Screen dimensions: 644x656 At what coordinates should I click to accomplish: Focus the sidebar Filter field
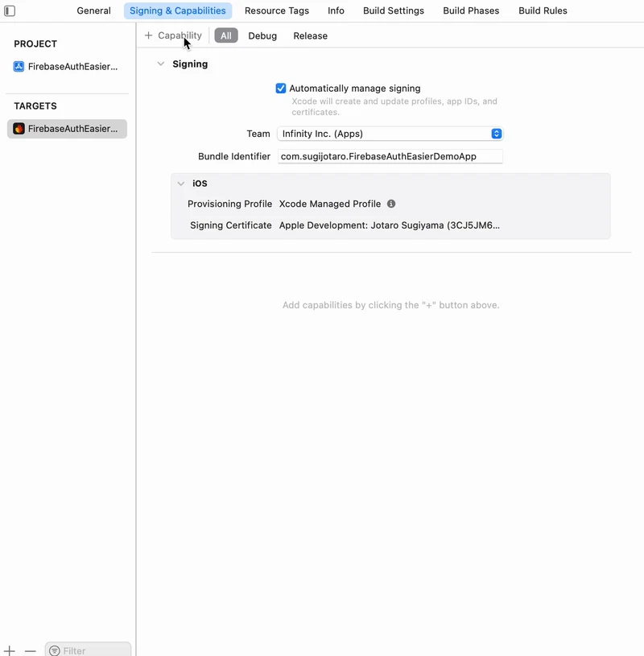click(x=88, y=650)
